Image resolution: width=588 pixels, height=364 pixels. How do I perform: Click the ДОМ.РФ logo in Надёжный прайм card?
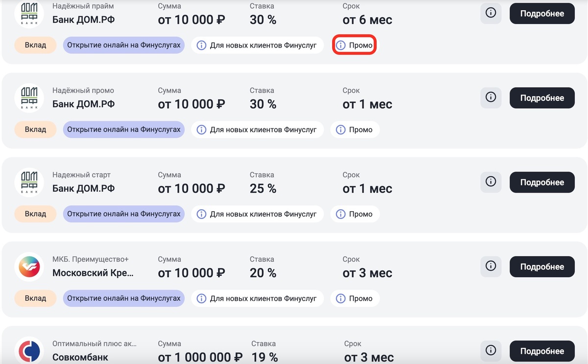[29, 13]
